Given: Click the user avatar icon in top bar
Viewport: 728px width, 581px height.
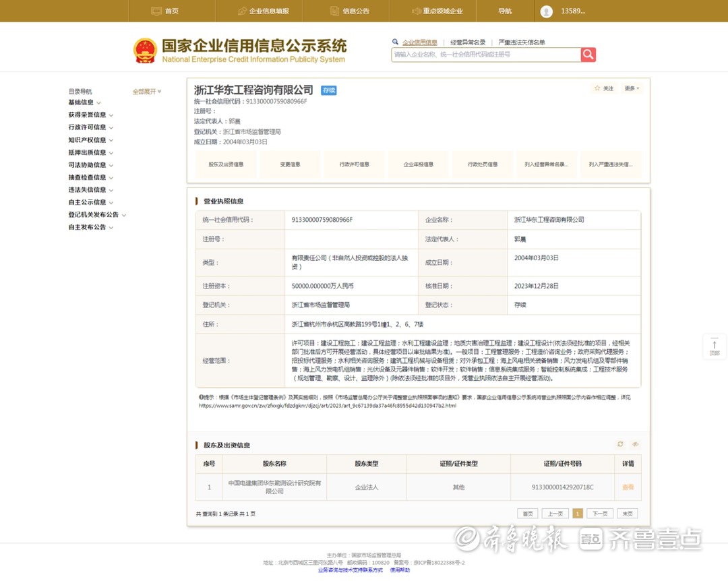Looking at the screenshot, I should (547, 11).
